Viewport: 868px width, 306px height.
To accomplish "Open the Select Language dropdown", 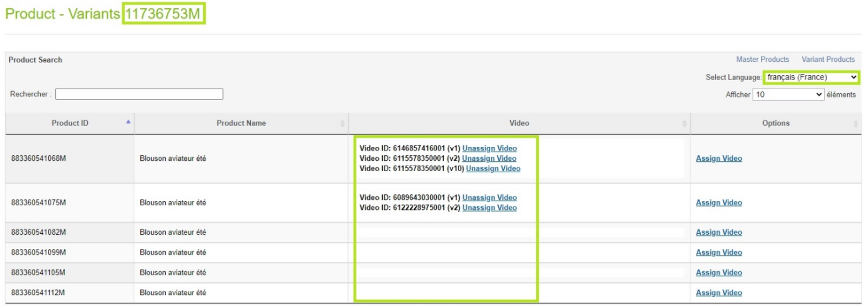I will pos(811,77).
